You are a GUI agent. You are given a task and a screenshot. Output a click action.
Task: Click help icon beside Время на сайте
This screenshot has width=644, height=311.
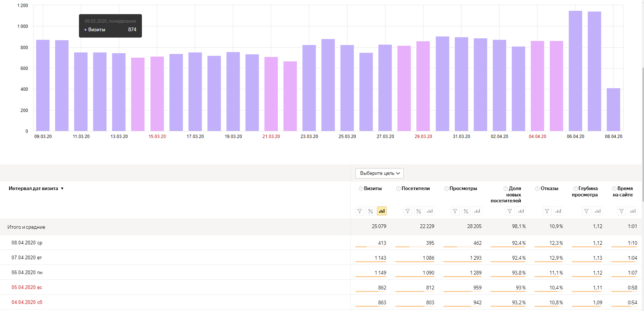[614, 189]
